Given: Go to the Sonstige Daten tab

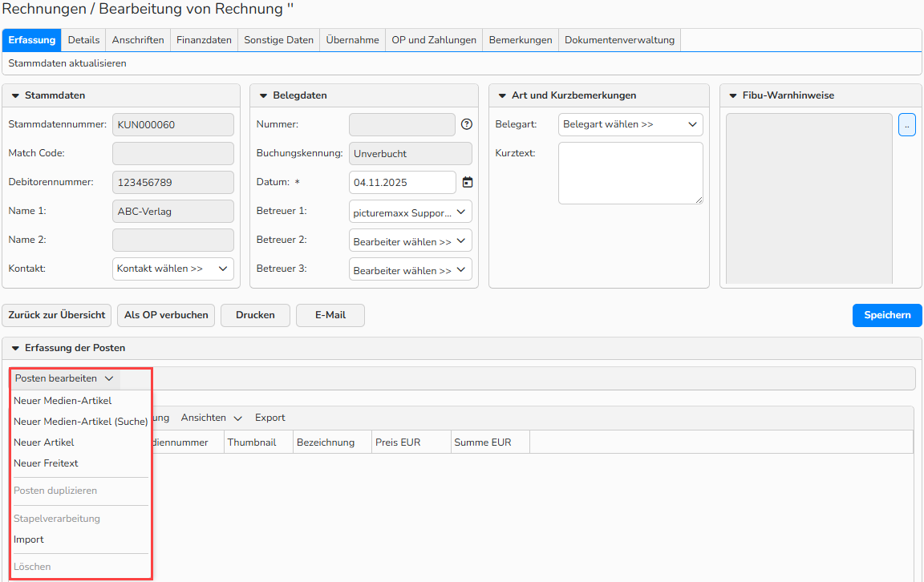Looking at the screenshot, I should tap(279, 40).
